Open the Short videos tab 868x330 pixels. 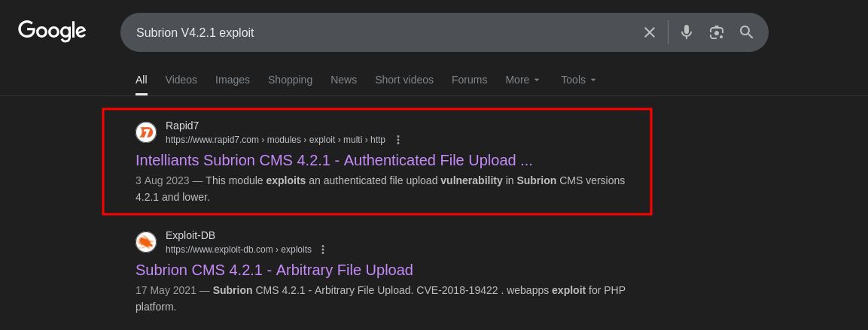click(x=404, y=80)
